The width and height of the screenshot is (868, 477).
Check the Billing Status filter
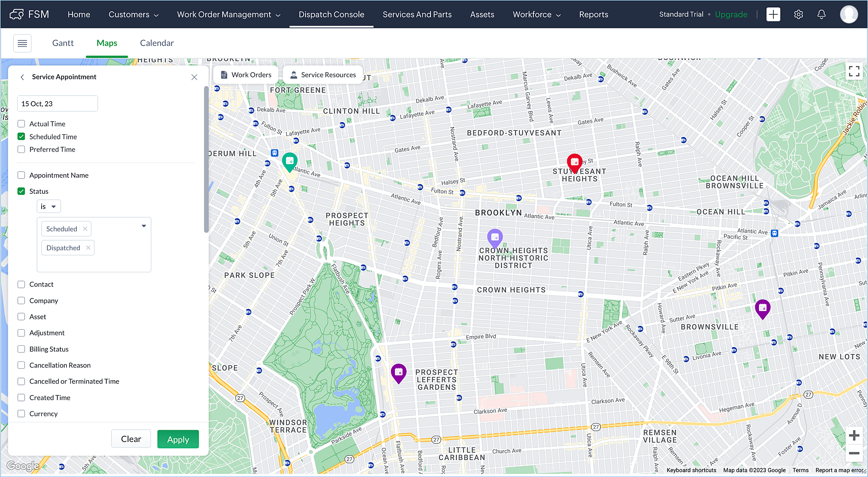(21, 349)
